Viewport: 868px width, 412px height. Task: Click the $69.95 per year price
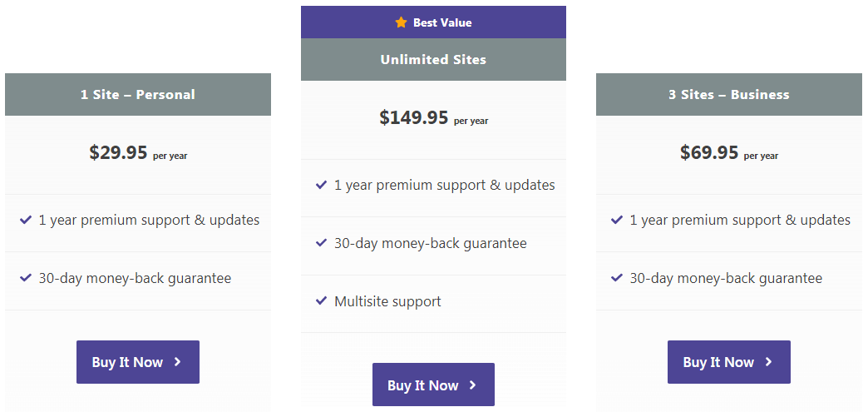728,153
